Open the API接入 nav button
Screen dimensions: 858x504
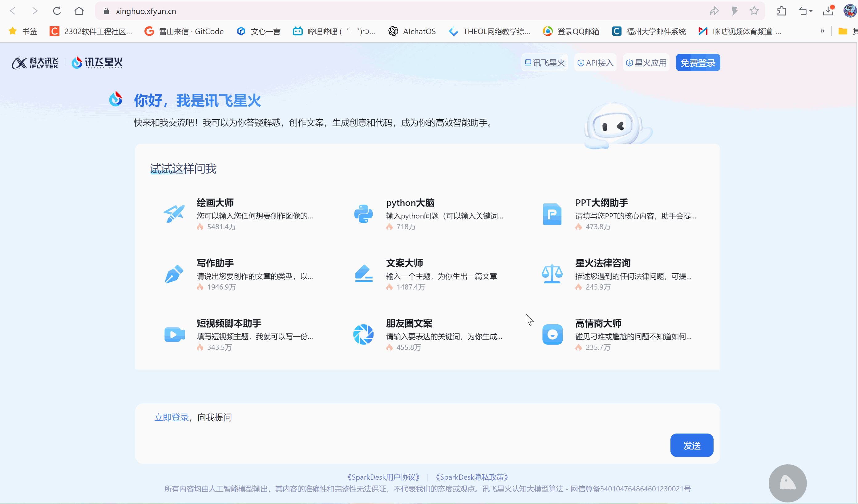coord(596,62)
